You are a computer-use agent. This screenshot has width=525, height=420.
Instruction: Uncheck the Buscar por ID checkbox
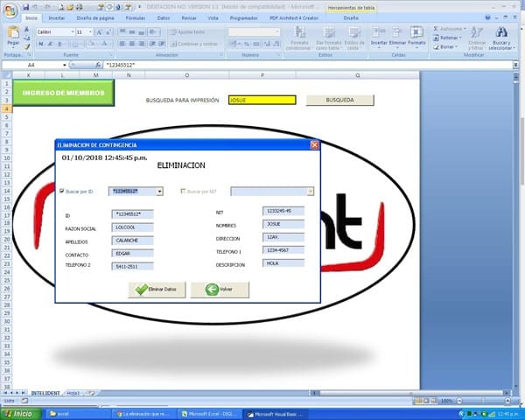coord(61,191)
